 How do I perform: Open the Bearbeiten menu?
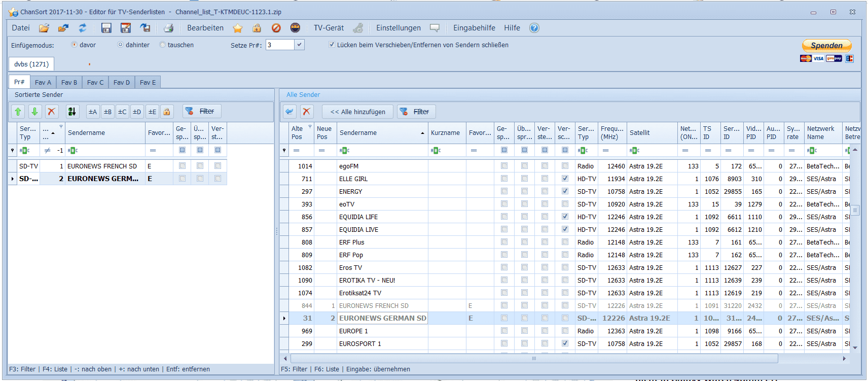205,28
